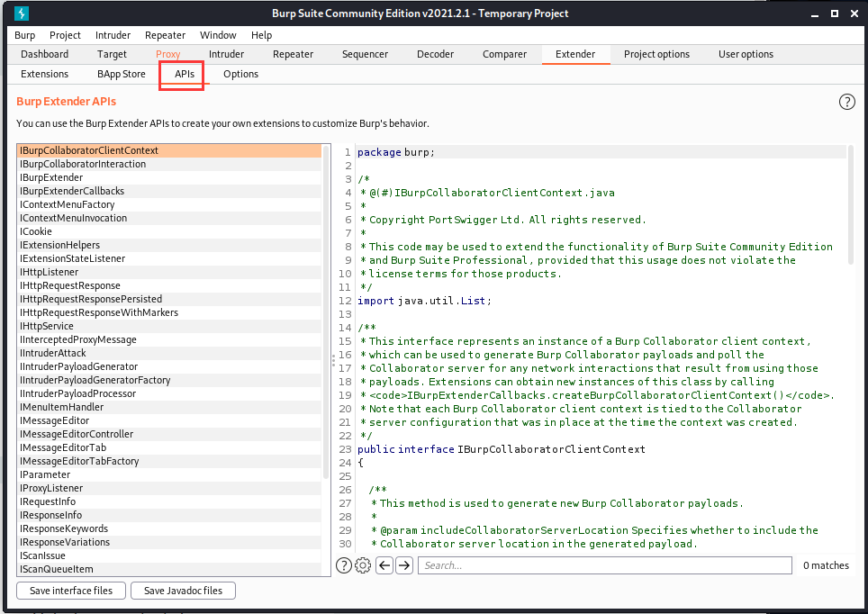Select IBurpCollaboratorInteraction in the list

(169, 165)
